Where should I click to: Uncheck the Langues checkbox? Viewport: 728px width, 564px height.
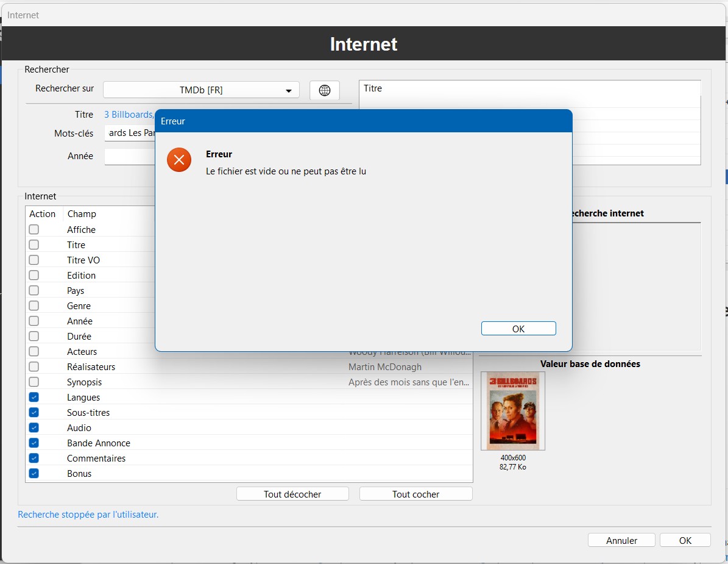click(x=34, y=397)
